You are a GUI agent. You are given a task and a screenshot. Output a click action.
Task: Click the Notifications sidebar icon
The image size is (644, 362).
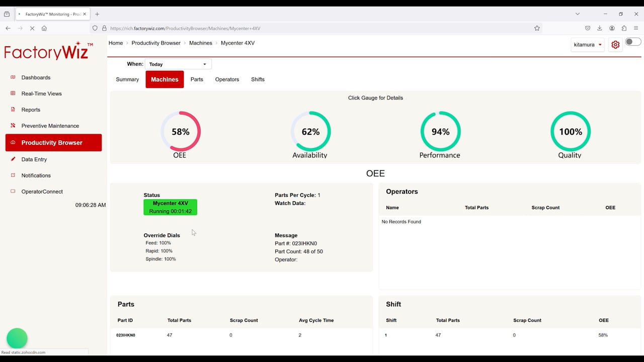(13, 175)
